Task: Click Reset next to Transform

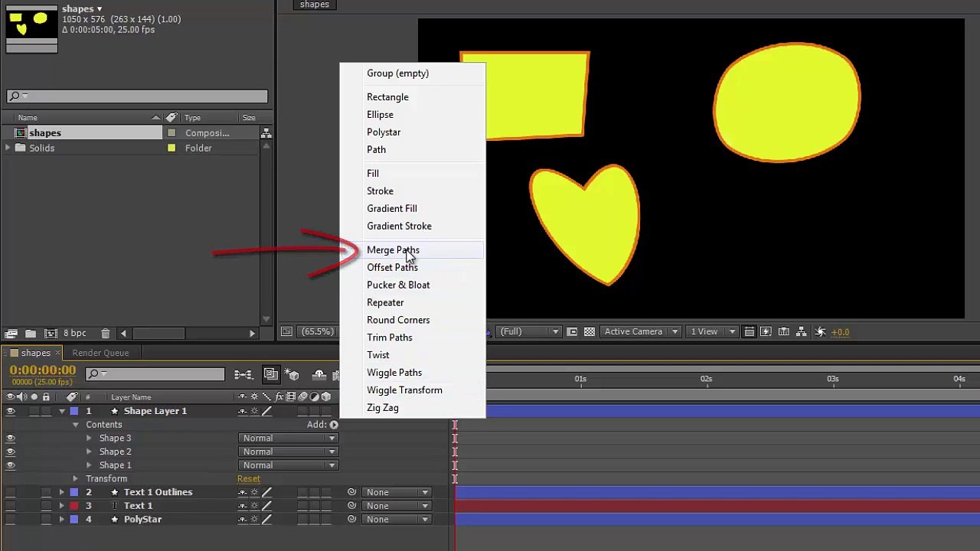Action: point(248,479)
